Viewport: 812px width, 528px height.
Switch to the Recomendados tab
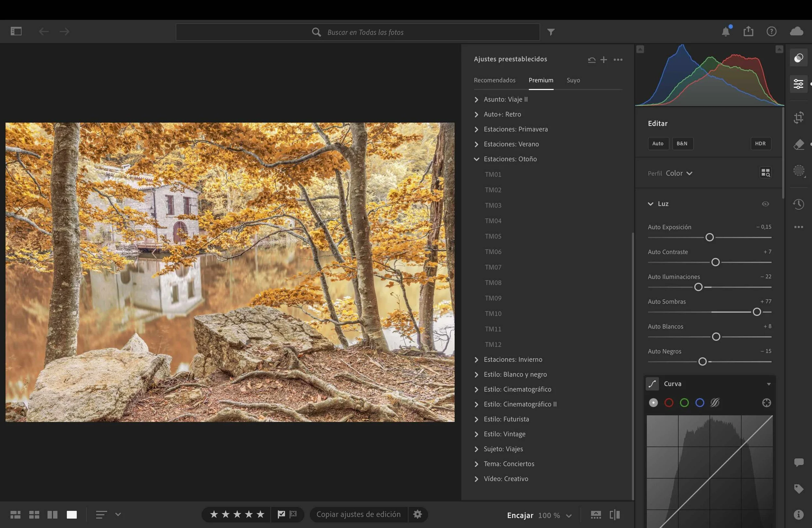494,80
